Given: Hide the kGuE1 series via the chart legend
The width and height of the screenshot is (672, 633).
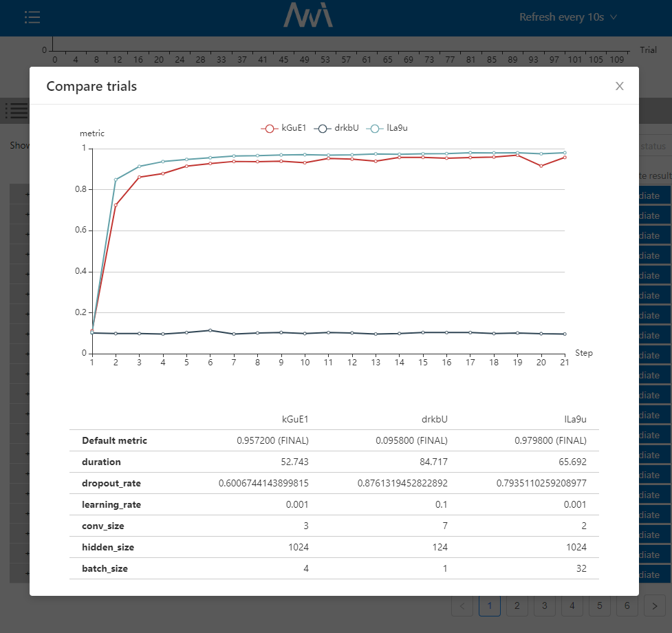Looking at the screenshot, I should click(282, 127).
